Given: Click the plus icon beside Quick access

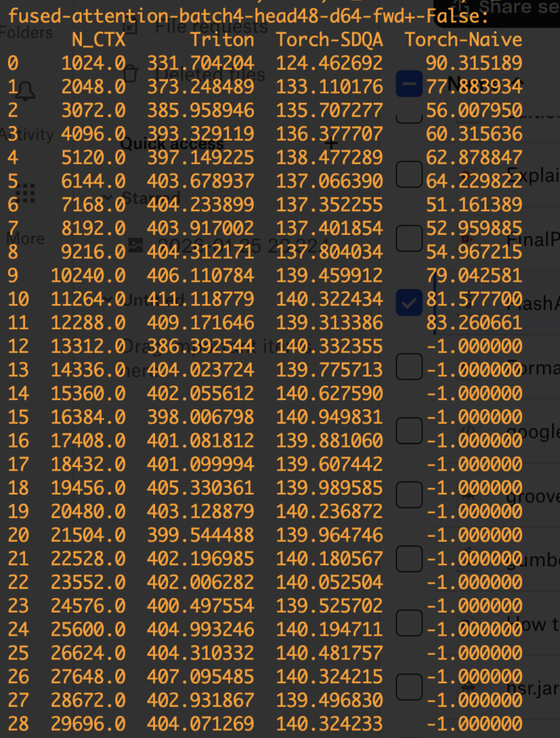Looking at the screenshot, I should pyautogui.click(x=332, y=142).
